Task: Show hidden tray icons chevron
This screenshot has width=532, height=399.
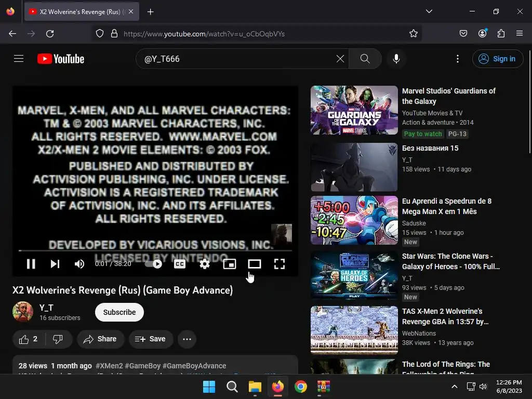Action: pos(454,387)
